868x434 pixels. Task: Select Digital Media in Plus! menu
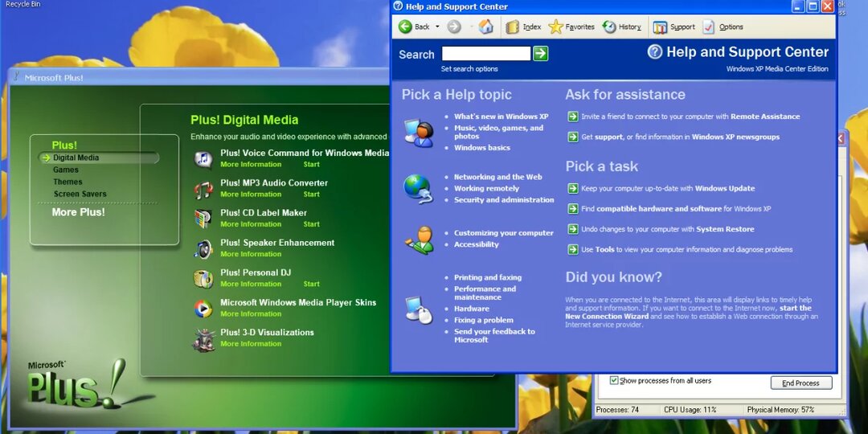coord(76,158)
